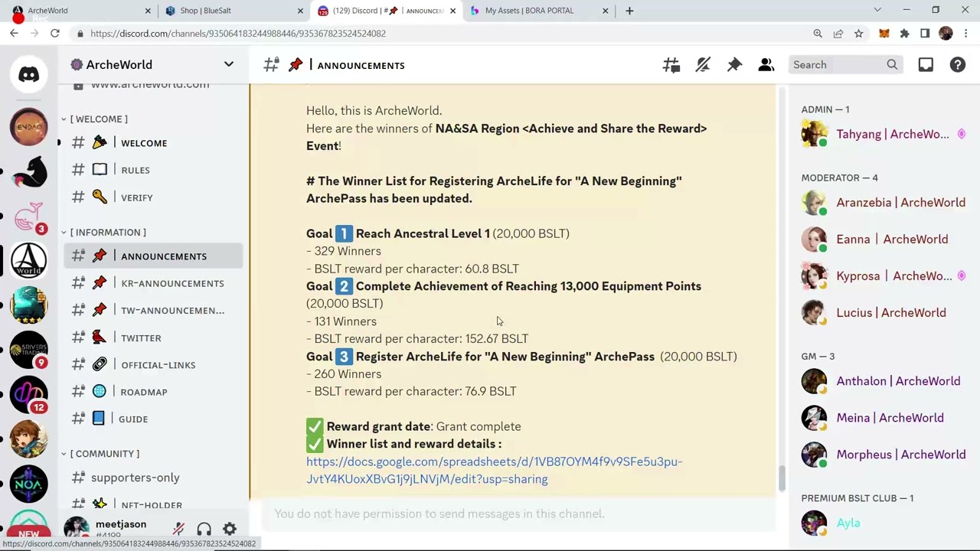Image resolution: width=980 pixels, height=551 pixels.
Task: Go back in browser history
Action: pos(14,34)
